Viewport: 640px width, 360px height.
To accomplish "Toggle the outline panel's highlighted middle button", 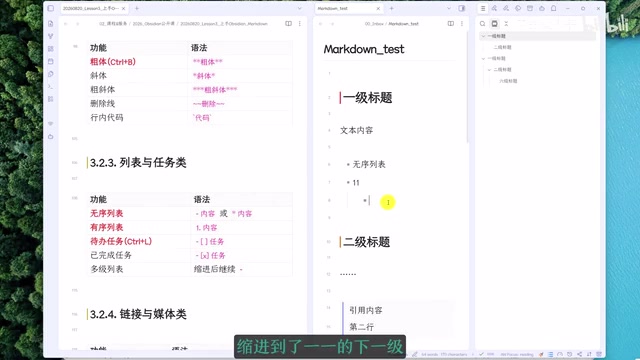I will tap(494, 24).
